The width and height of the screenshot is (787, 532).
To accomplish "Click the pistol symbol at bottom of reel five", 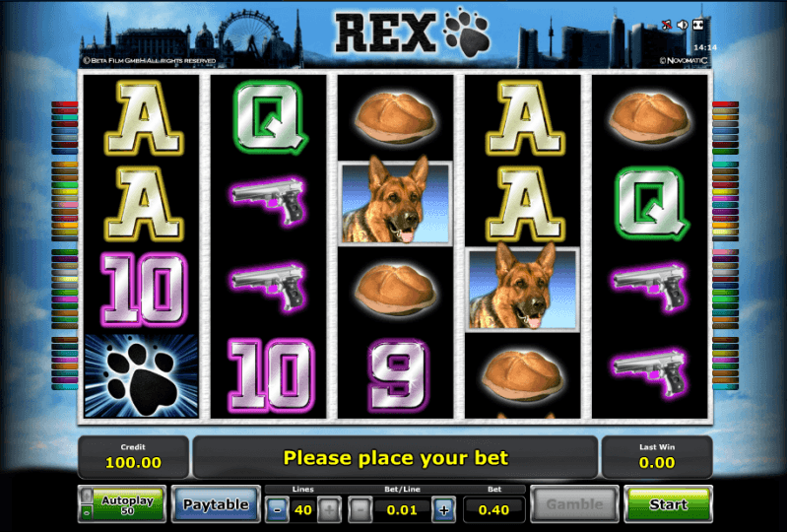I will click(x=649, y=372).
